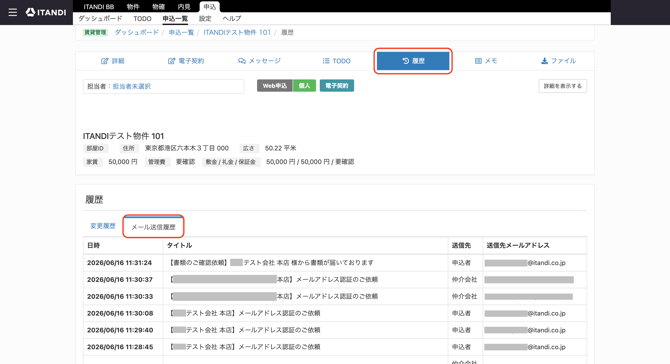Click the メッセージ speech bubble icon
Screen dimensions: 670x364
click(x=242, y=61)
